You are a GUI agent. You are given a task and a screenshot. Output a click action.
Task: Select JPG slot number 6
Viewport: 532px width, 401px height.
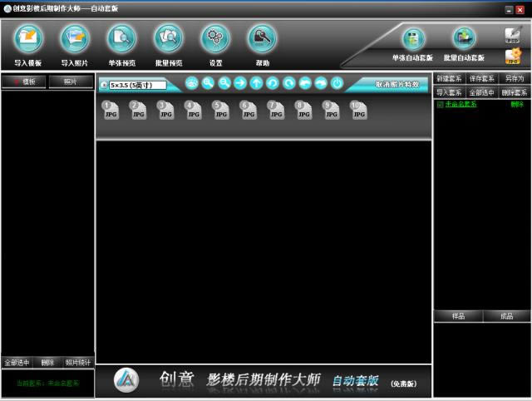pyautogui.click(x=249, y=111)
